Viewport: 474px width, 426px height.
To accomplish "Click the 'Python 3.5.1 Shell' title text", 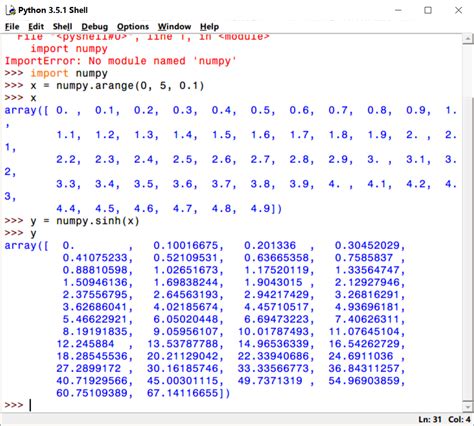I will [x=53, y=10].
